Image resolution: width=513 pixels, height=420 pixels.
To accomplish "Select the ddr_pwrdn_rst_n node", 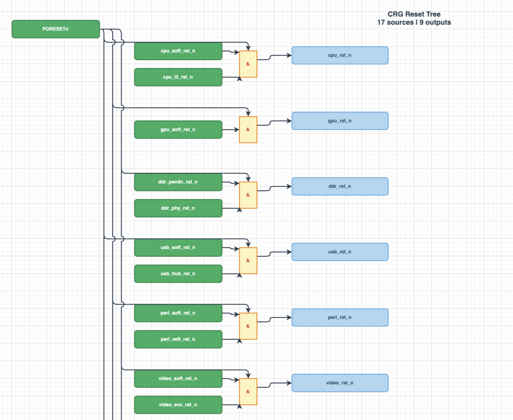I will pyautogui.click(x=178, y=182).
